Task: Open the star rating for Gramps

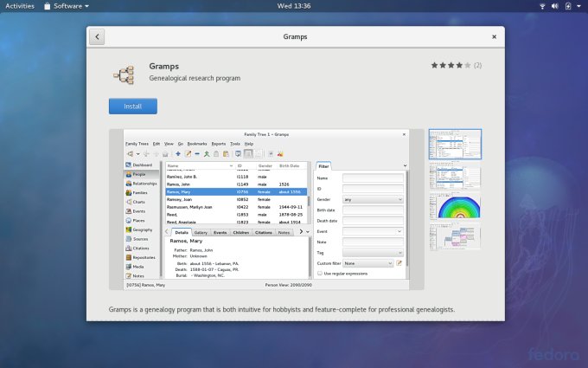Action: point(451,65)
